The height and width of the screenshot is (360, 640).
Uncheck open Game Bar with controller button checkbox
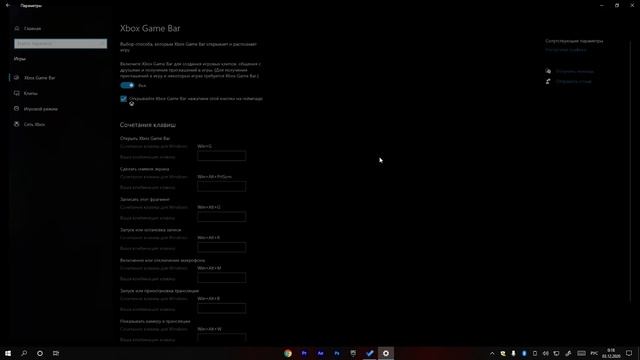tap(123, 99)
